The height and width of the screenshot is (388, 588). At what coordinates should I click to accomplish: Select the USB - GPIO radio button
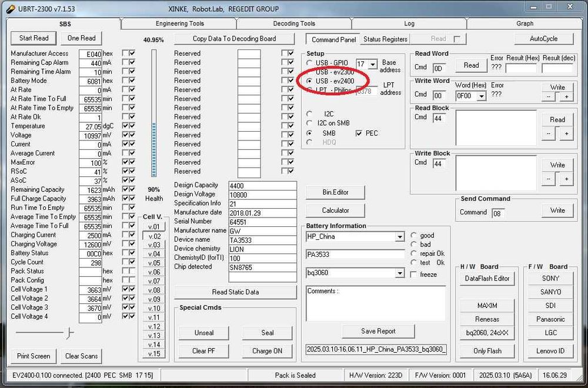[310, 63]
